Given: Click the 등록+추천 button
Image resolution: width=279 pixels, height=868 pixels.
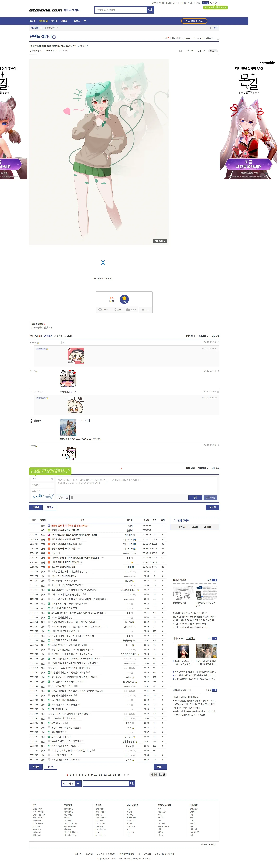Looking at the screenshot, I should (x=211, y=497).
